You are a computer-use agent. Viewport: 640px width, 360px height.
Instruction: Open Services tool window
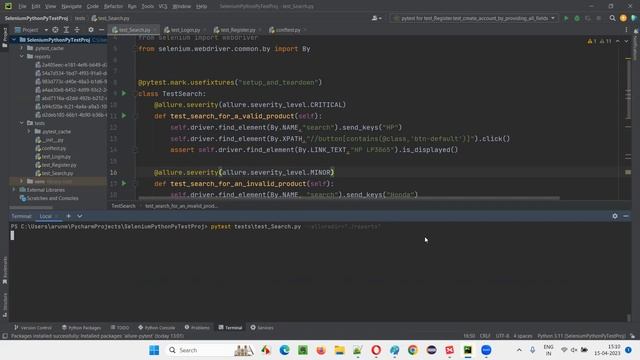tap(262, 327)
